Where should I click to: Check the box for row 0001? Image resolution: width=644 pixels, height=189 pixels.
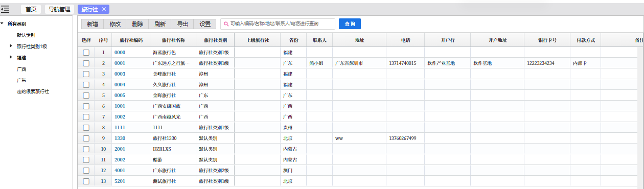tap(86, 63)
